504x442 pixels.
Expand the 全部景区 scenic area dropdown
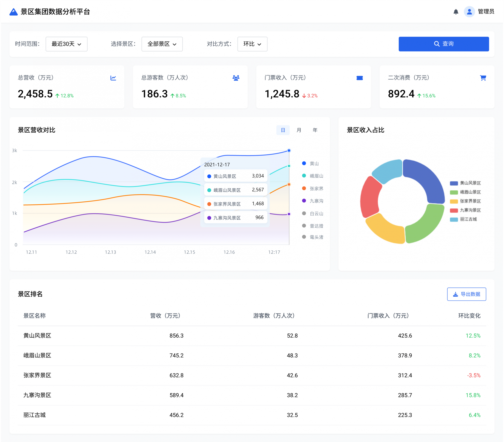pos(162,44)
